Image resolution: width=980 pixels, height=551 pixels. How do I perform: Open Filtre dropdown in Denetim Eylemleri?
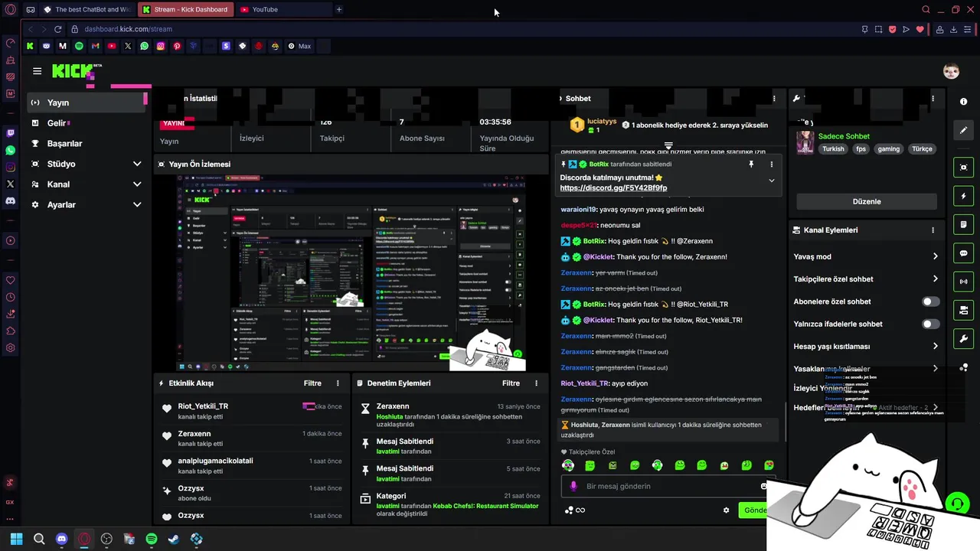click(511, 383)
